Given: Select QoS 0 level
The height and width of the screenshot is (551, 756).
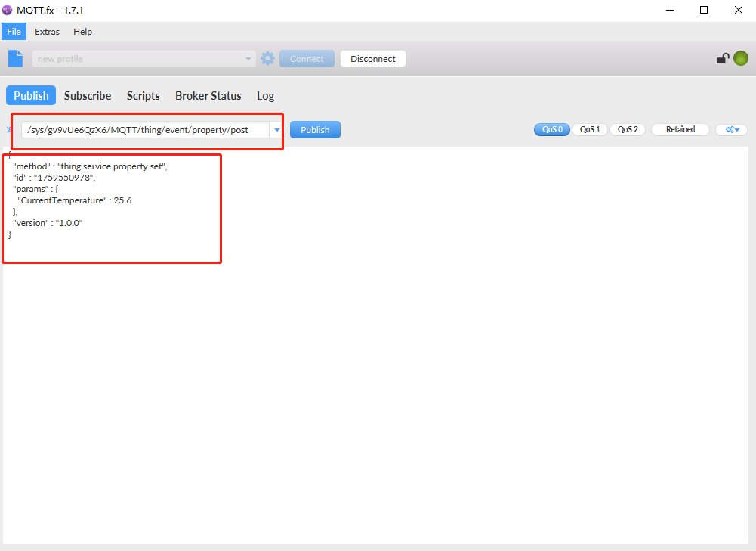Looking at the screenshot, I should [552, 129].
